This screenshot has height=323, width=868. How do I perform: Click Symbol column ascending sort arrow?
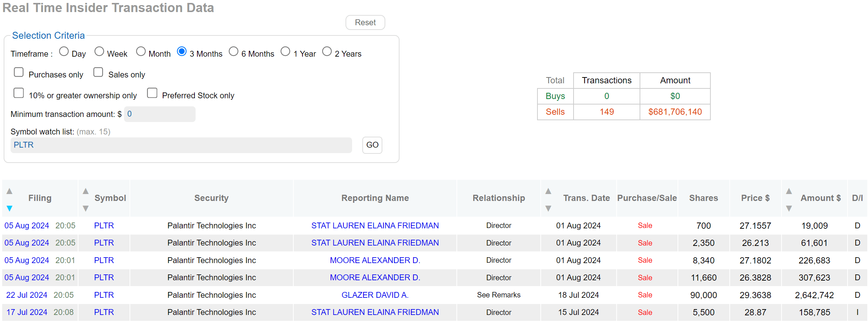click(86, 191)
